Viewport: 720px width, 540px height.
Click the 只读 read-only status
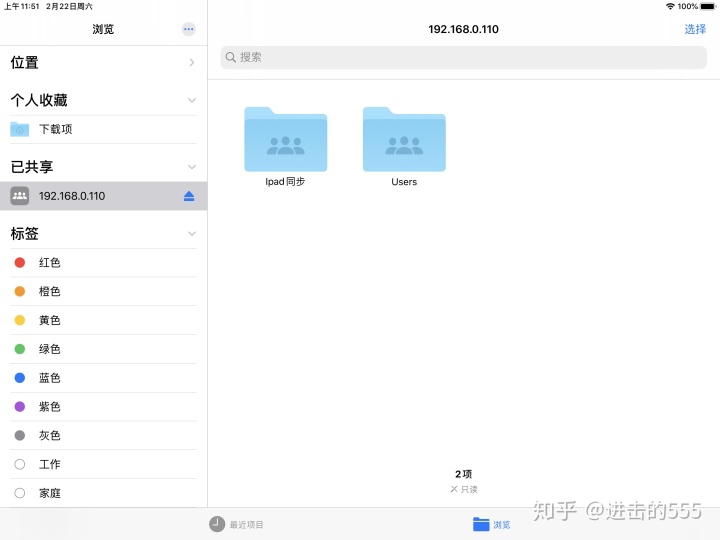pyautogui.click(x=464, y=489)
